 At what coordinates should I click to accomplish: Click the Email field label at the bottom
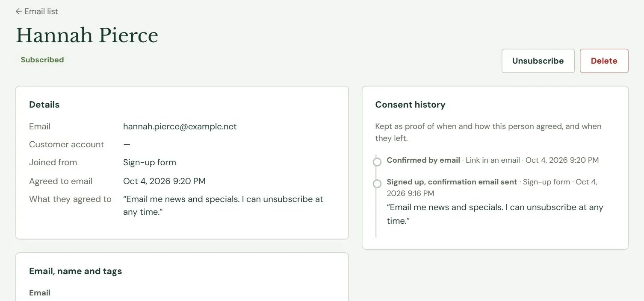click(x=40, y=293)
